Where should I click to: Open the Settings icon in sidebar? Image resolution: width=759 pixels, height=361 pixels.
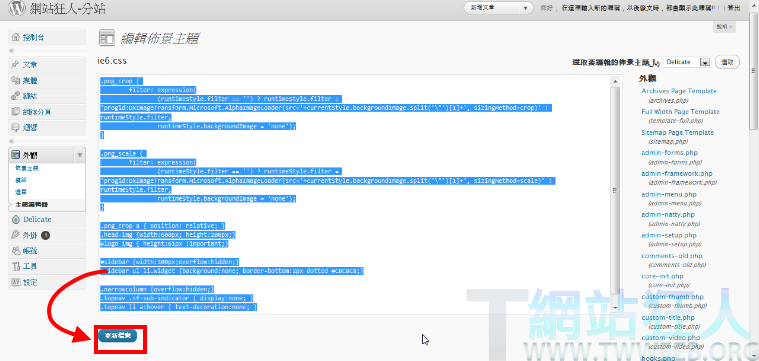tap(15, 282)
